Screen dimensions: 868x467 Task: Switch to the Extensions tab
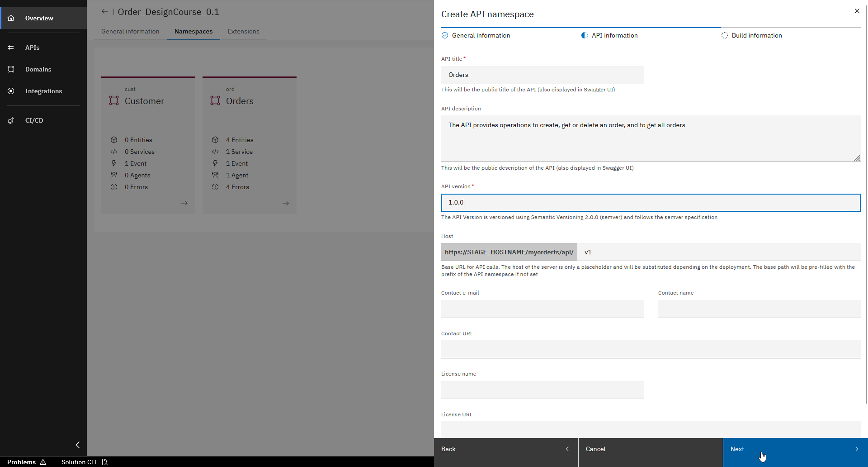[x=243, y=31]
